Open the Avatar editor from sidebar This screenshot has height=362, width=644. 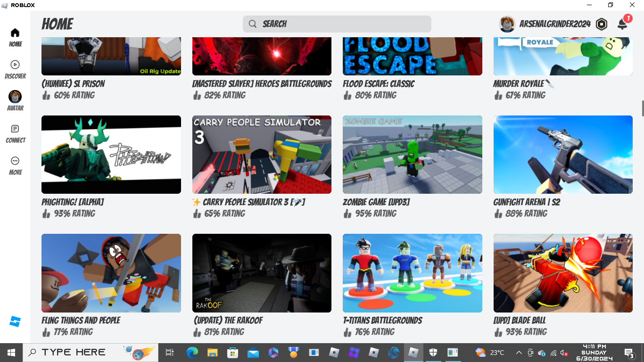15,101
